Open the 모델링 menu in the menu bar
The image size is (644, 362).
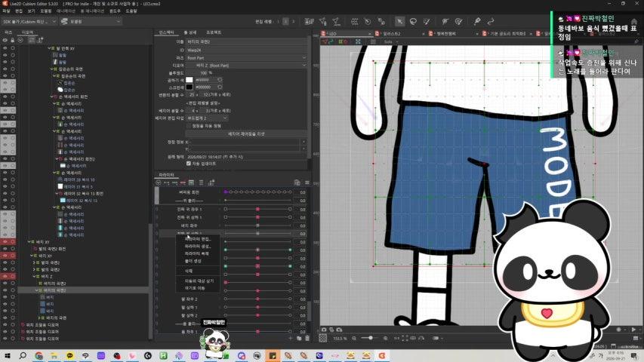[45, 11]
